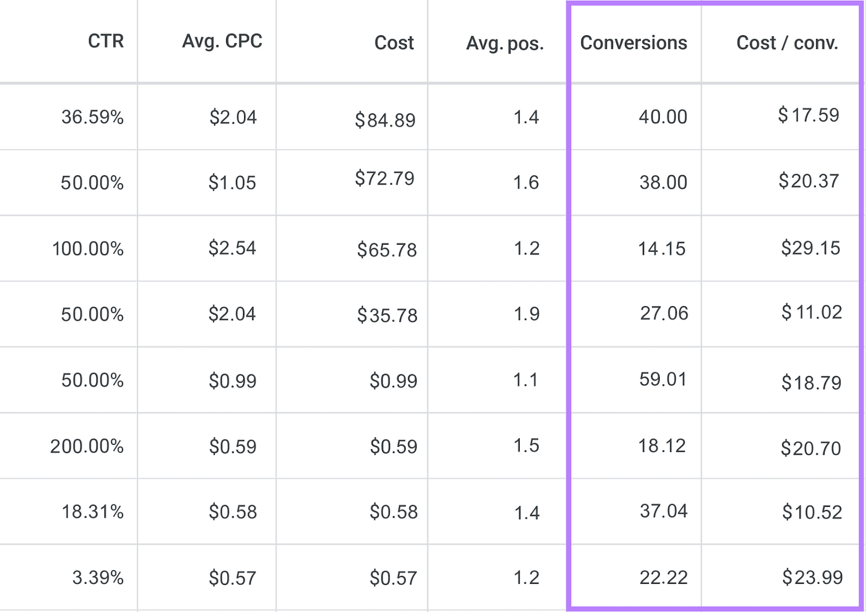Click the 200.00% CTR cell
This screenshot has width=868, height=612.
(88, 445)
